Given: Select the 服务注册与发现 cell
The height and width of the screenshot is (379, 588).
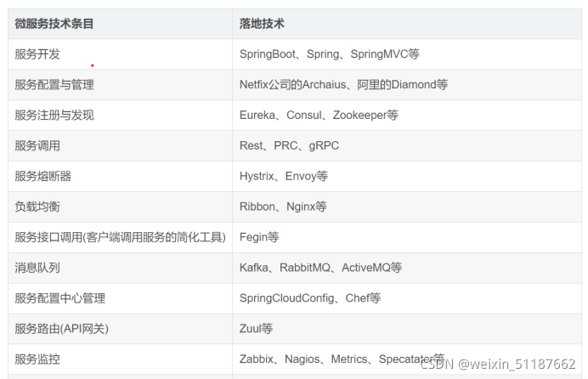Looking at the screenshot, I should [x=54, y=116].
